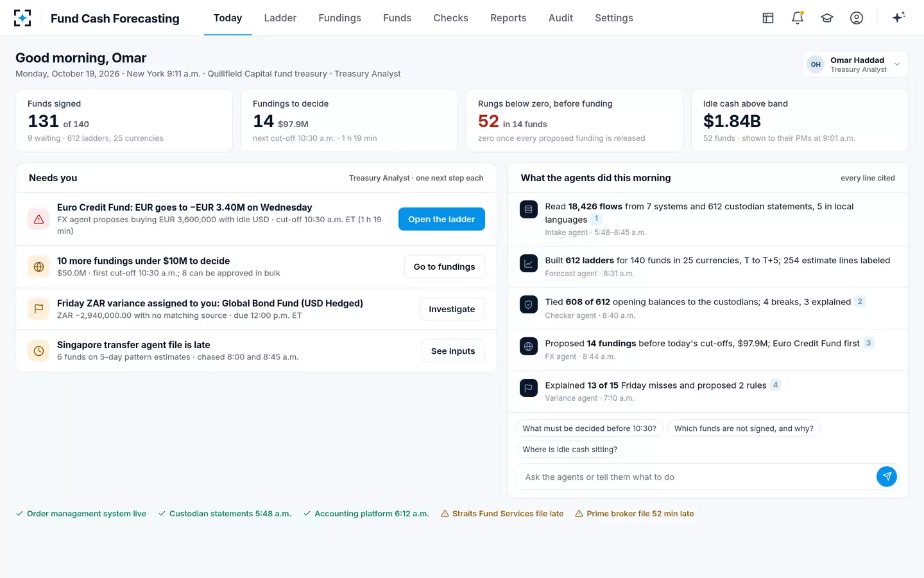Ask 'Where is idle cash sitting?'
Image resolution: width=924 pixels, height=578 pixels.
coord(570,450)
